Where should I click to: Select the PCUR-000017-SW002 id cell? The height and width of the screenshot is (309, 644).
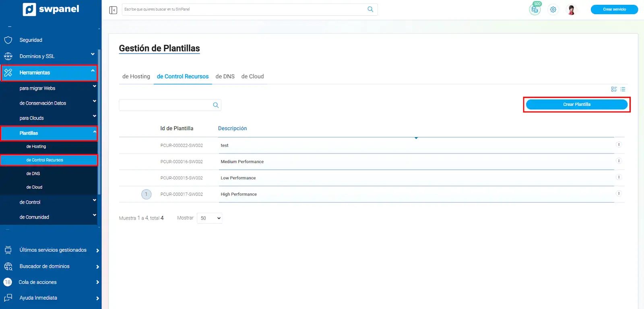[182, 194]
